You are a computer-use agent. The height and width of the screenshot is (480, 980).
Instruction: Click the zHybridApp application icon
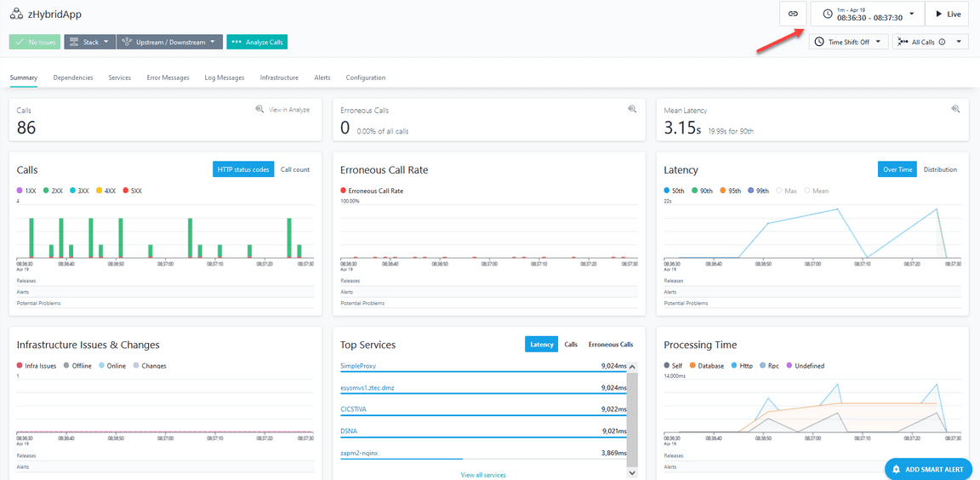[15, 14]
